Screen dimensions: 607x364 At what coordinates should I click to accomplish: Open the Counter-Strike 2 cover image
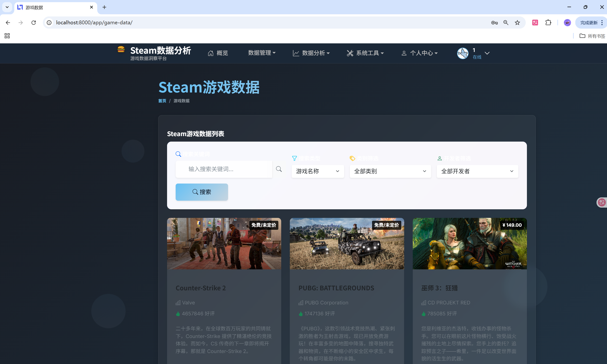pos(224,244)
